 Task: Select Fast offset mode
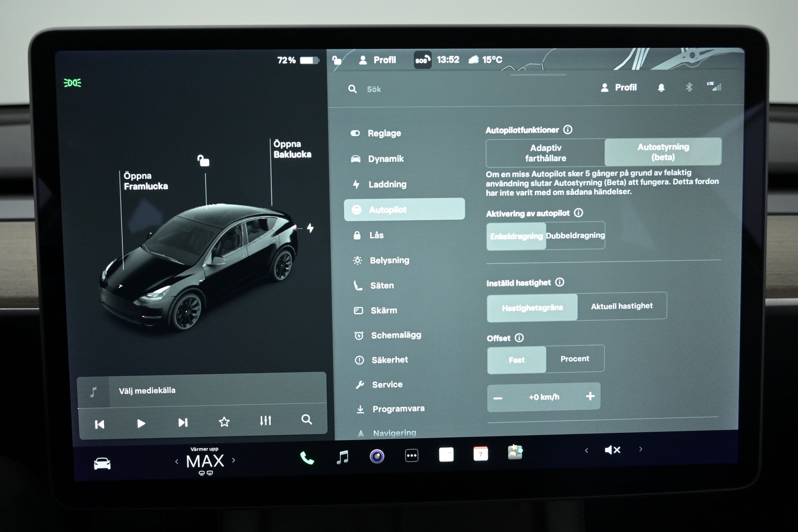(516, 360)
